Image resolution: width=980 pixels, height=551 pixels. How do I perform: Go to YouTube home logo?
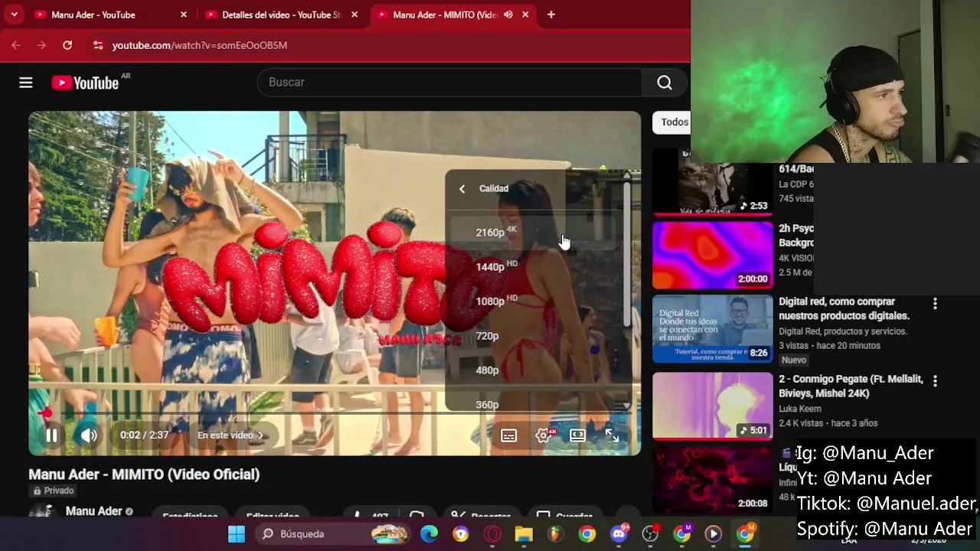point(85,83)
